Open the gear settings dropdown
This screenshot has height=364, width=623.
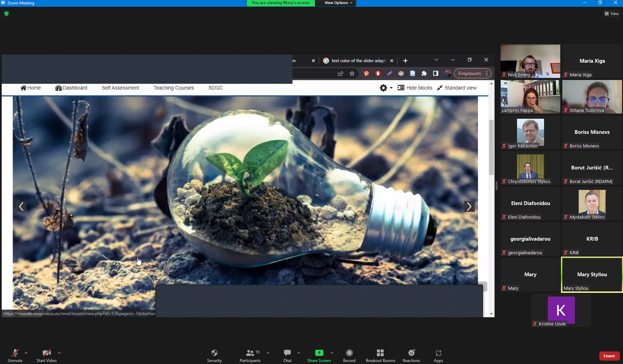[386, 88]
